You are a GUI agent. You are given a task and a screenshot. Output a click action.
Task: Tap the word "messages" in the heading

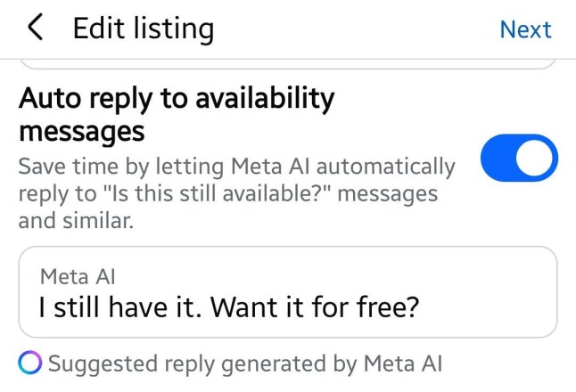pos(81,131)
